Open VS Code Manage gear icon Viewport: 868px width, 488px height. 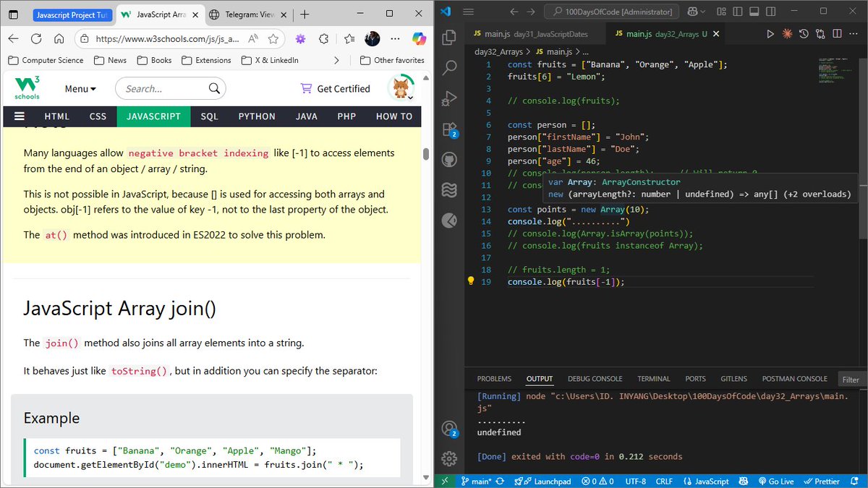(449, 458)
